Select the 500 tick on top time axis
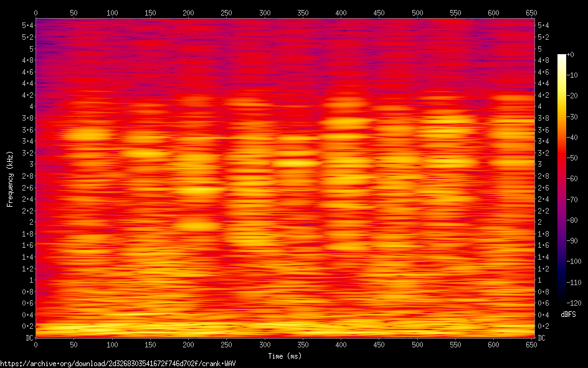 (418, 12)
